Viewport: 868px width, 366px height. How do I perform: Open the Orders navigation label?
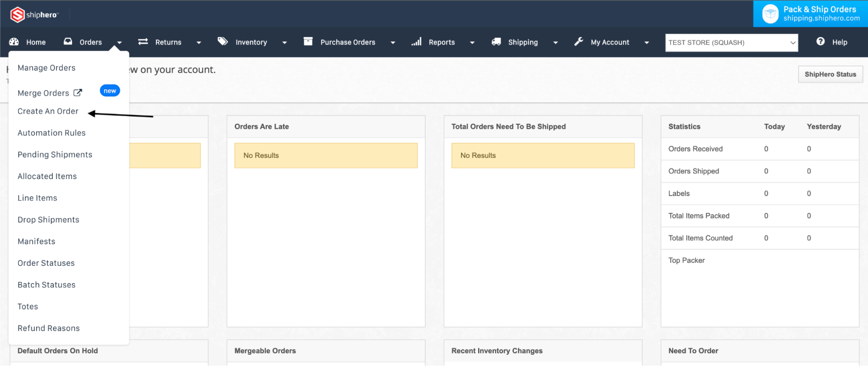tap(91, 42)
